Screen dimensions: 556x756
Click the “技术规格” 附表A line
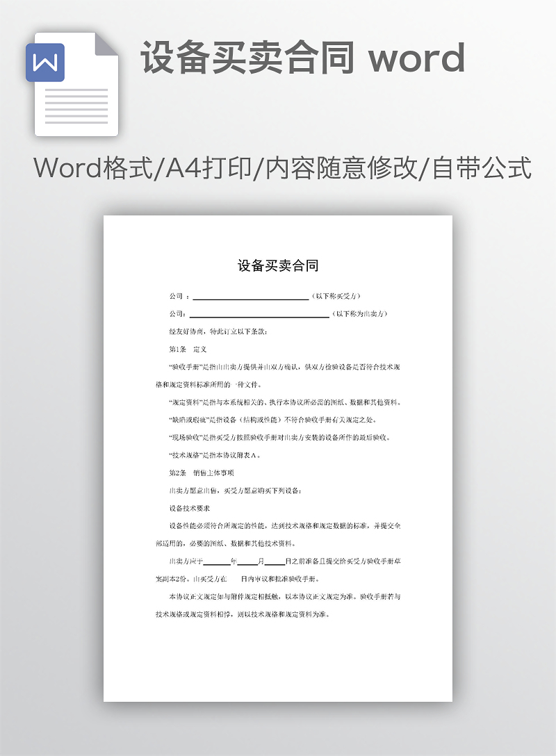[215, 455]
